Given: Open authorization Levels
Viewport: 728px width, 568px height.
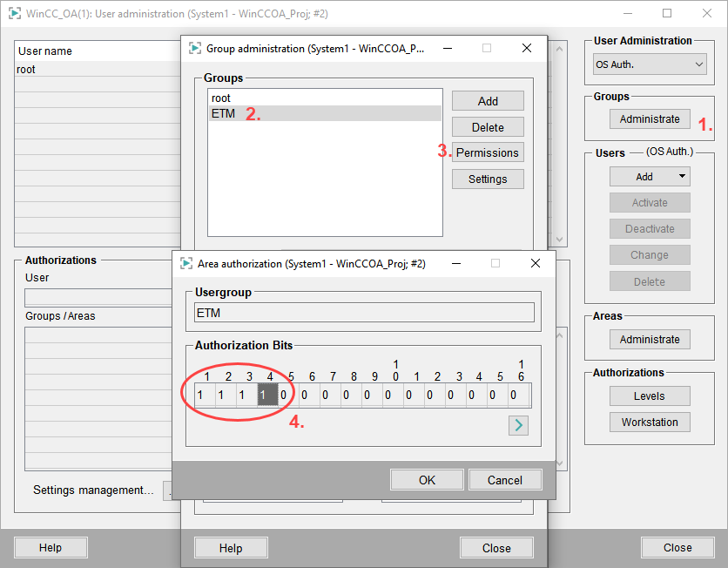Looking at the screenshot, I should (x=650, y=396).
